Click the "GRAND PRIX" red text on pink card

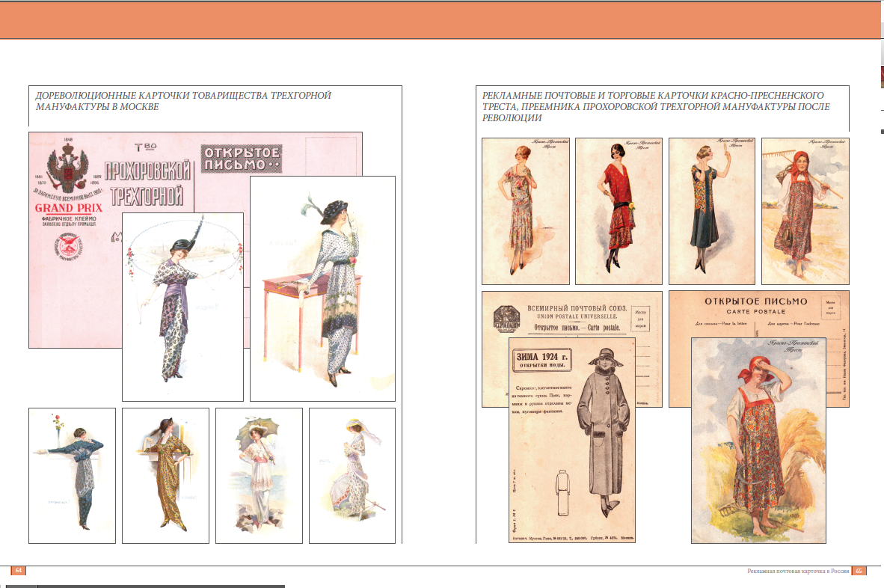[69, 207]
